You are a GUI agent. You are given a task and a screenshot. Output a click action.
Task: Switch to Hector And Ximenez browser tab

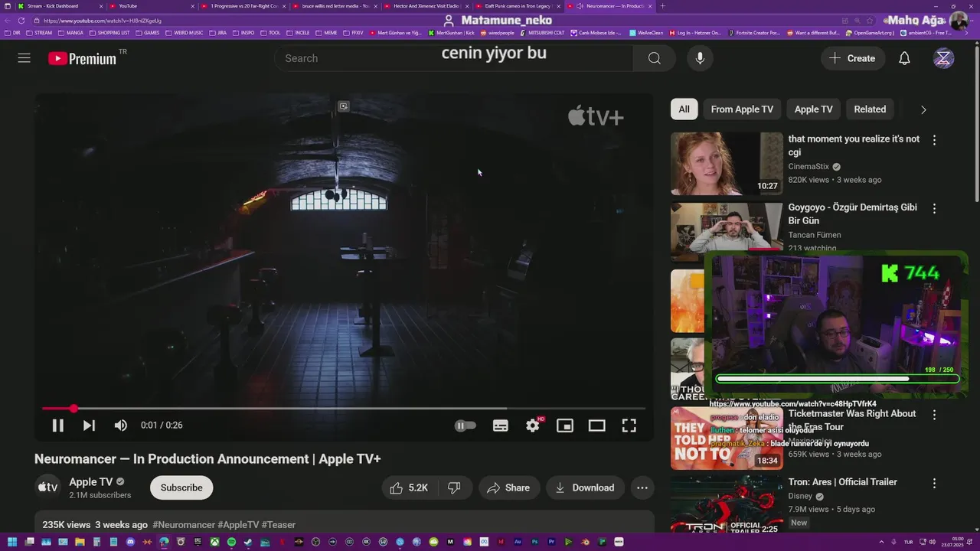coord(426,6)
